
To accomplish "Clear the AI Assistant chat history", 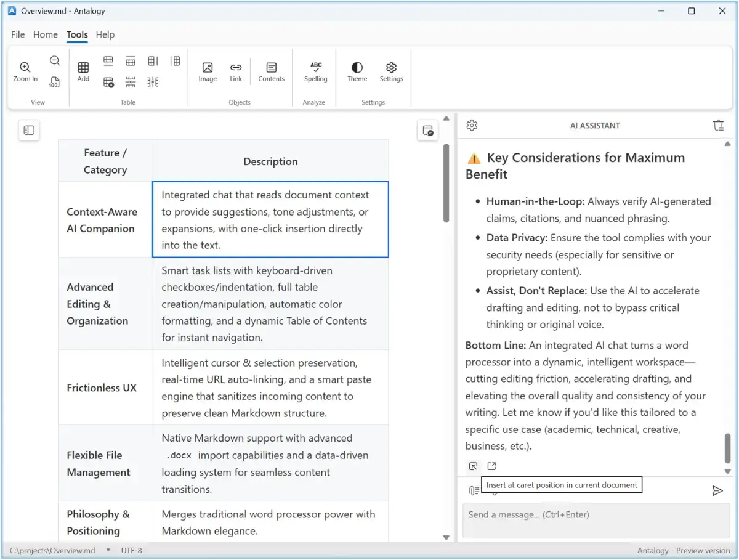I will [x=718, y=125].
